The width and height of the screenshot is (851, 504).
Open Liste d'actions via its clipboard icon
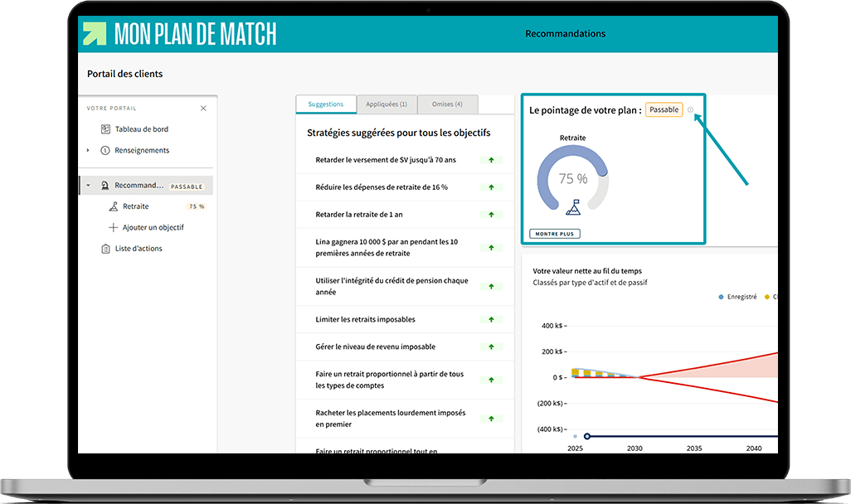(x=105, y=248)
